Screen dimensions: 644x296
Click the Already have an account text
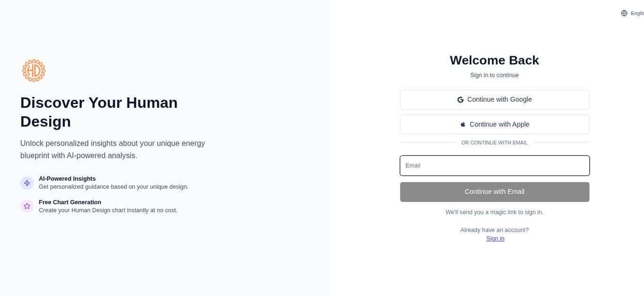pyautogui.click(x=494, y=230)
